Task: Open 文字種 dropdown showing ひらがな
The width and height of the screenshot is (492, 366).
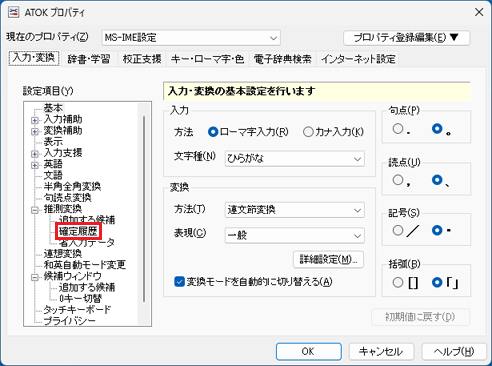Action: pos(295,159)
